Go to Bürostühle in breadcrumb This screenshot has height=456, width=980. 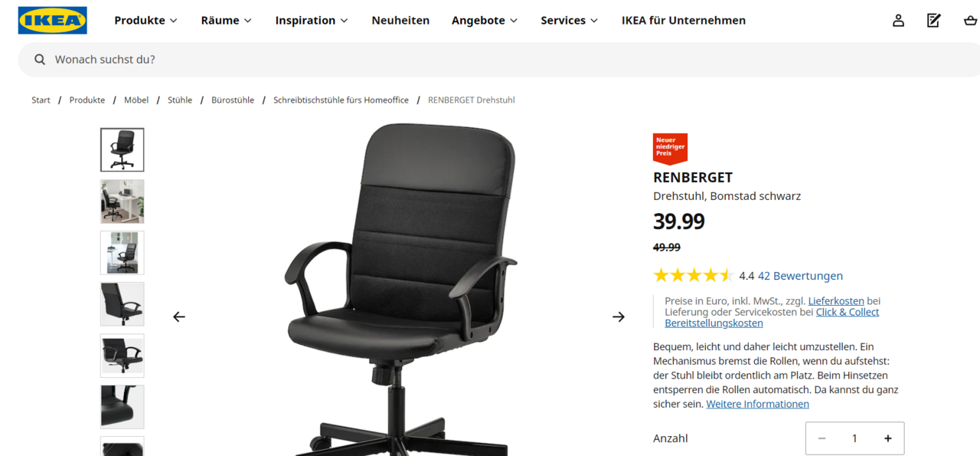tap(233, 100)
